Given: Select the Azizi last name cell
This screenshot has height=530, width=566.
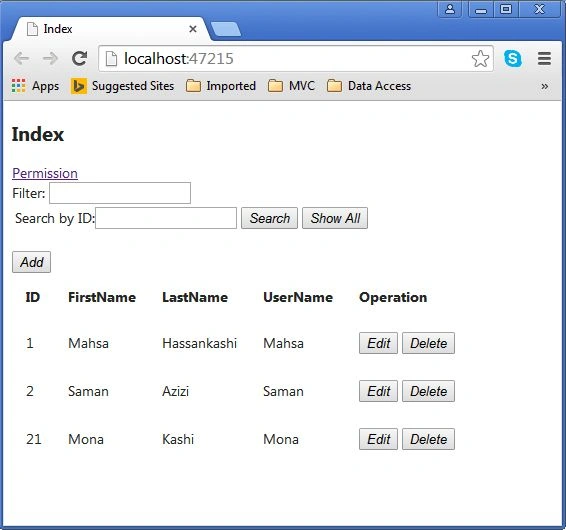Looking at the screenshot, I should (175, 391).
